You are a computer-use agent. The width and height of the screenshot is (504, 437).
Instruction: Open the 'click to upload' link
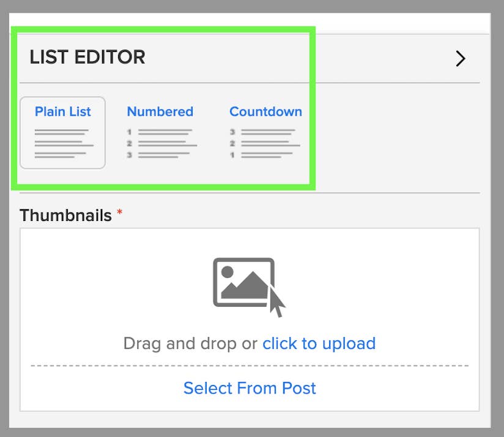point(319,343)
